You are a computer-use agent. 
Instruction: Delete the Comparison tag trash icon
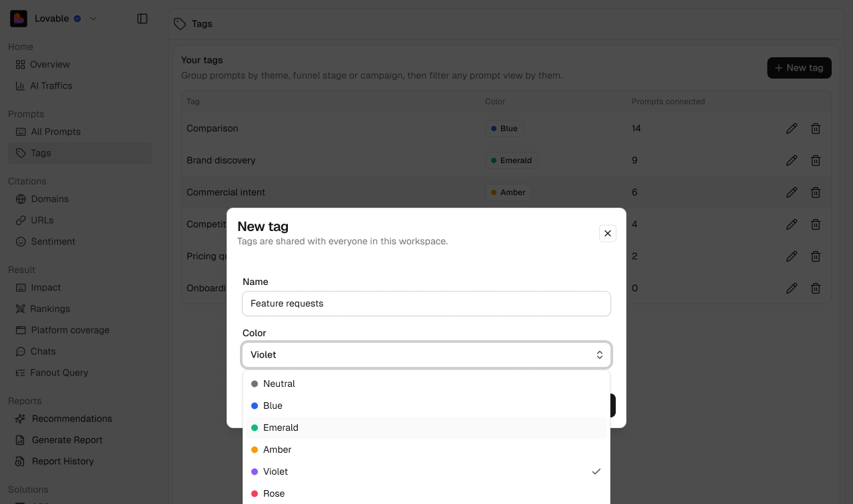816,128
